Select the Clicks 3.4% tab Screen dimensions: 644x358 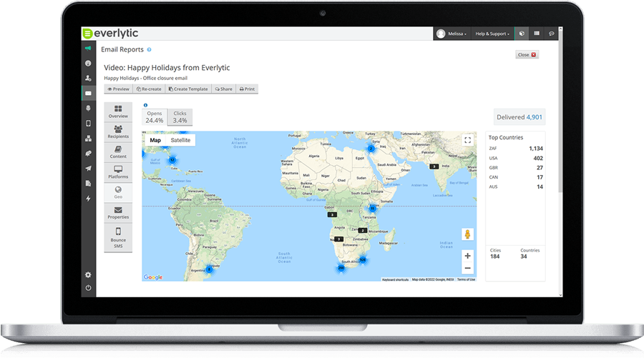(180, 117)
